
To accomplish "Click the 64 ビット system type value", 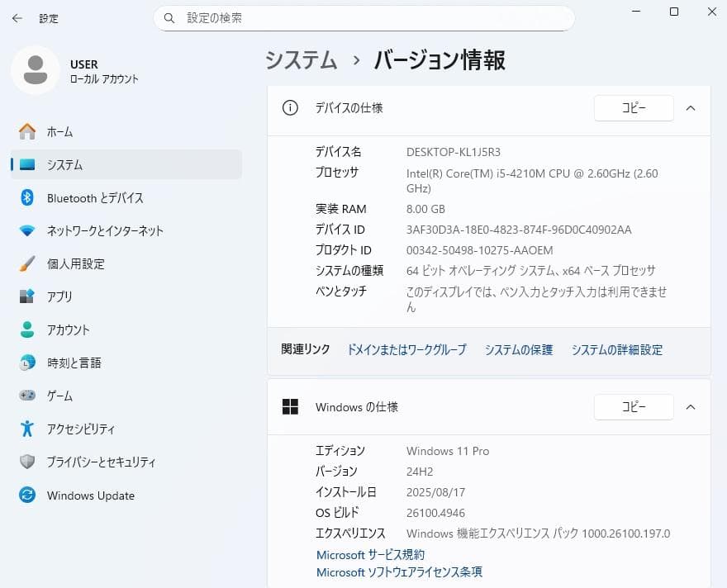I will (531, 271).
